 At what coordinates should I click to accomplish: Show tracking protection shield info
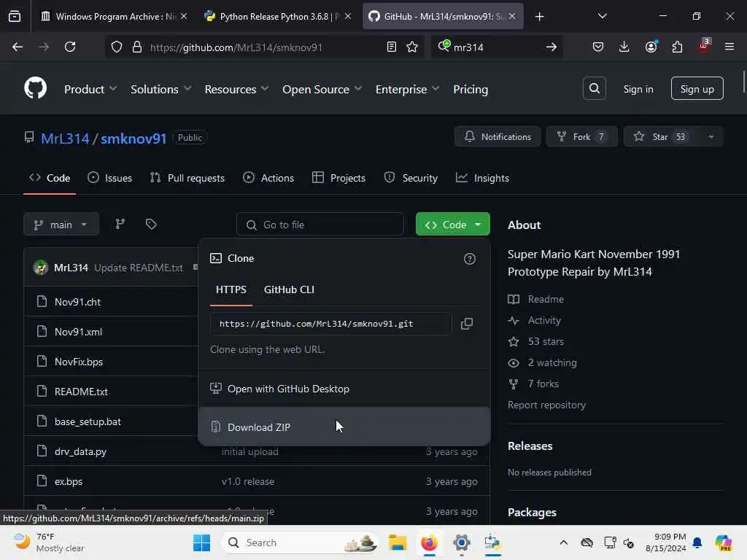(117, 47)
